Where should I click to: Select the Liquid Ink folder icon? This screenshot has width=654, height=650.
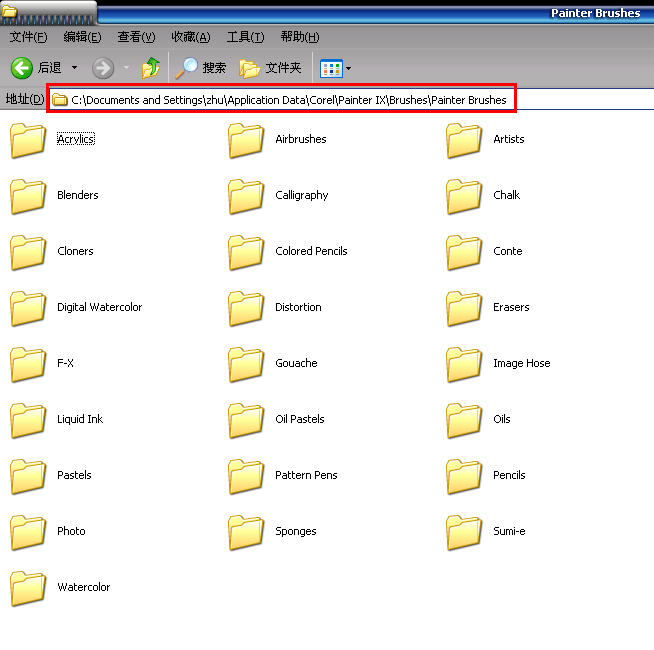pos(28,420)
